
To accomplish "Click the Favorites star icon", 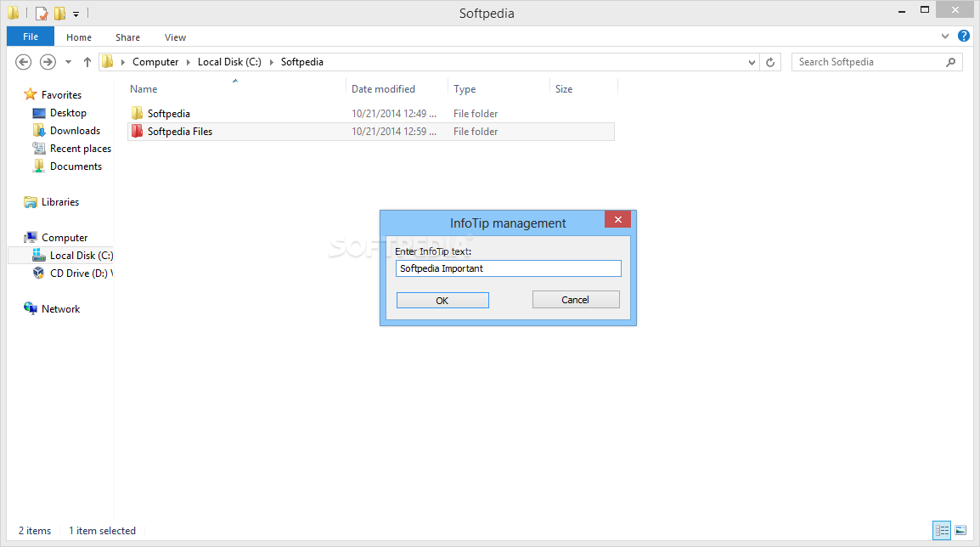I will pyautogui.click(x=30, y=94).
